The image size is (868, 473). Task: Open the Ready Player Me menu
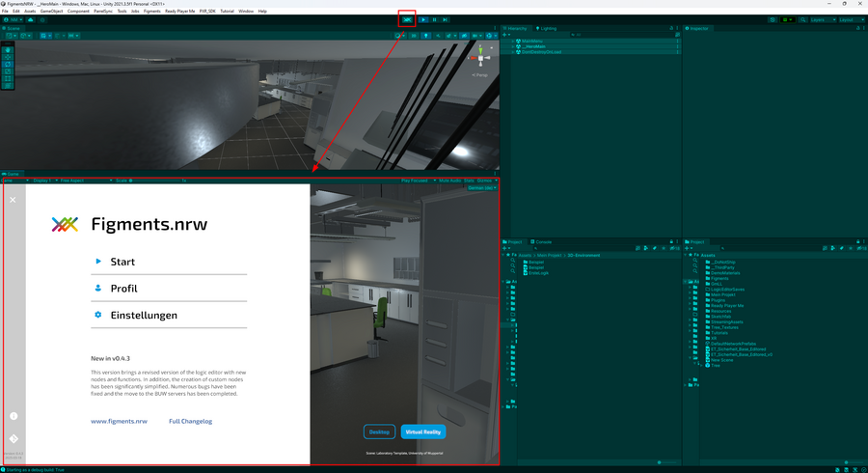coord(180,11)
